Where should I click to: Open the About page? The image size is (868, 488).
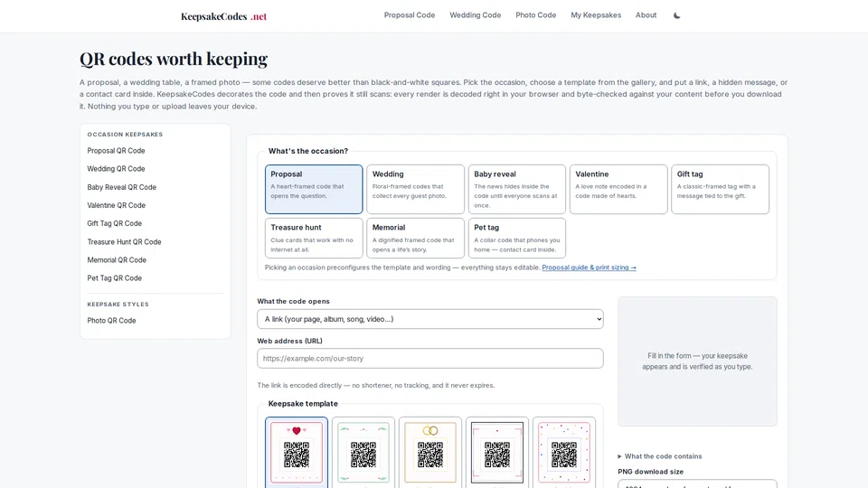coord(646,15)
